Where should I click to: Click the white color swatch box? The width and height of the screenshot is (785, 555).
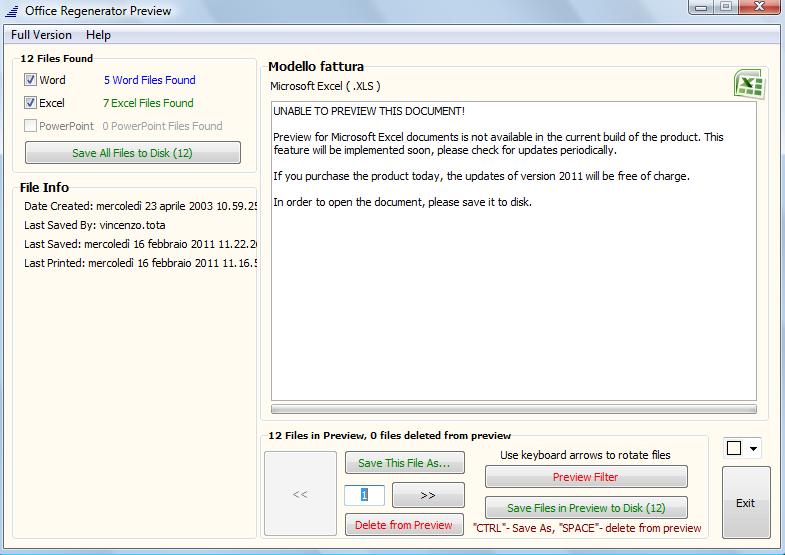[734, 448]
